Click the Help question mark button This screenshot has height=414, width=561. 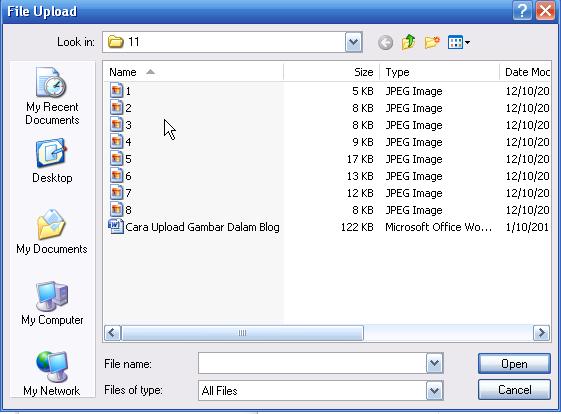click(x=522, y=11)
